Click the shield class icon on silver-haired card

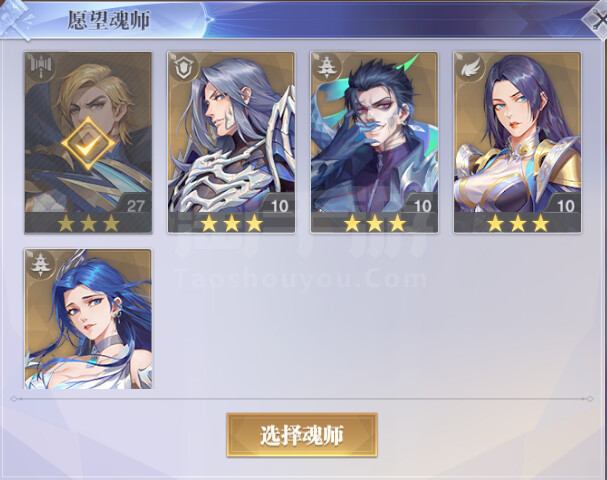pos(182,68)
